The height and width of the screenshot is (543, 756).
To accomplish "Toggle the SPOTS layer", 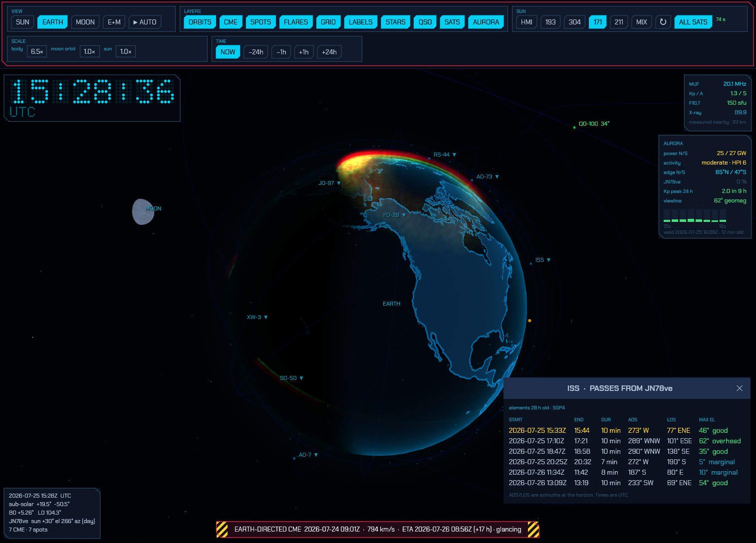I will 260,22.
